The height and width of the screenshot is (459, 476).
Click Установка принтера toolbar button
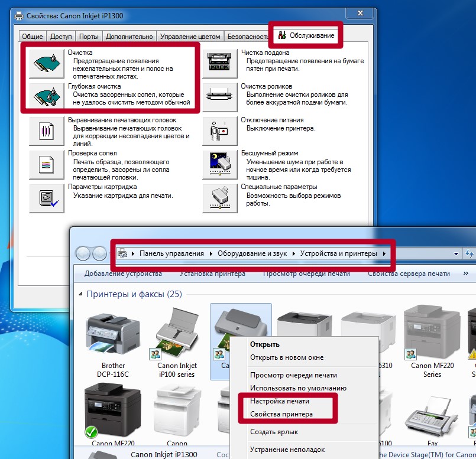click(x=212, y=274)
